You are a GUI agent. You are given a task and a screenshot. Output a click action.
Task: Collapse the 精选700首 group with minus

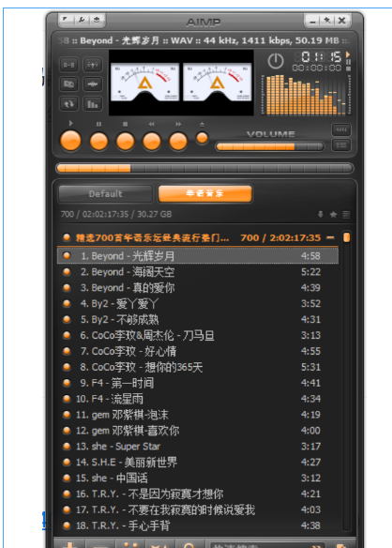(330, 237)
